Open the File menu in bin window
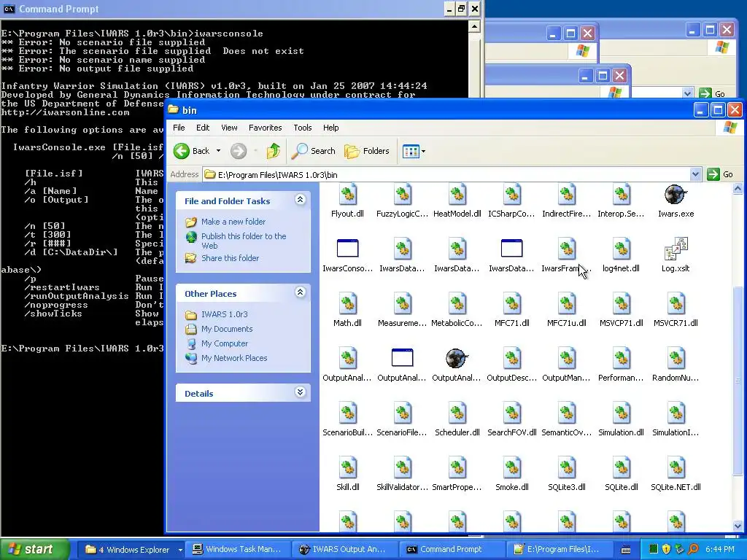747x560 pixels. tap(179, 128)
